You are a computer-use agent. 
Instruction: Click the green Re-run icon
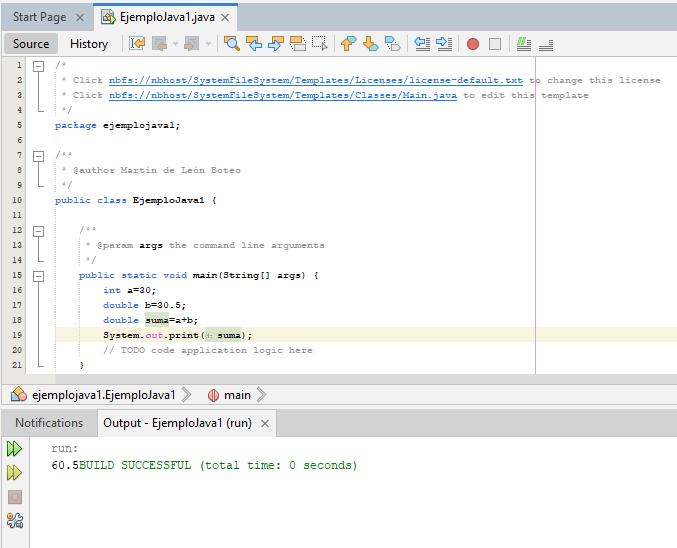pos(14,449)
